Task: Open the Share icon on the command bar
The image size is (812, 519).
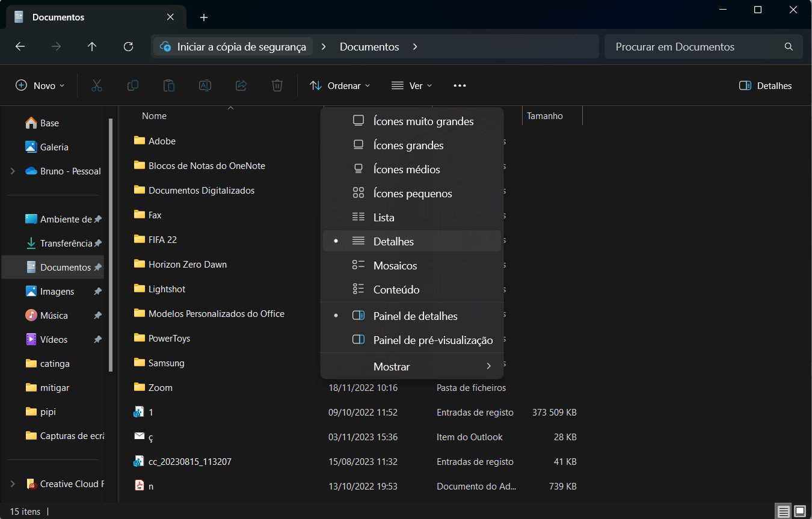Action: click(241, 85)
